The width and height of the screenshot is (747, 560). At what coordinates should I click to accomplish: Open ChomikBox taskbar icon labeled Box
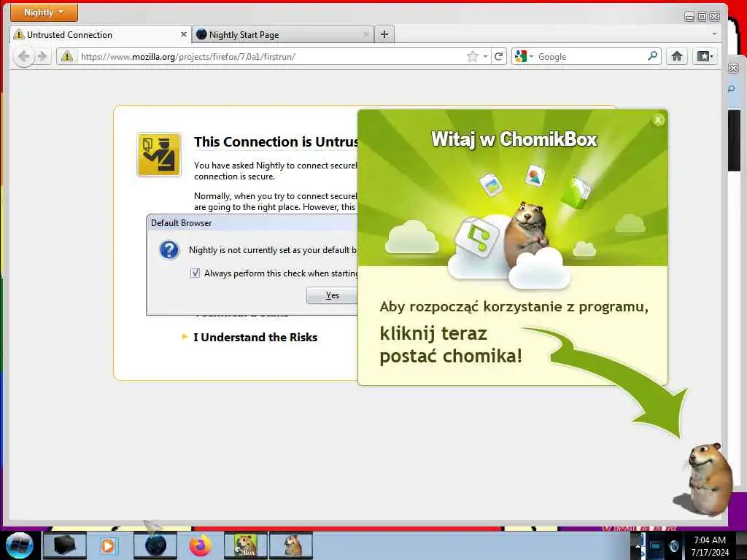pyautogui.click(x=246, y=545)
